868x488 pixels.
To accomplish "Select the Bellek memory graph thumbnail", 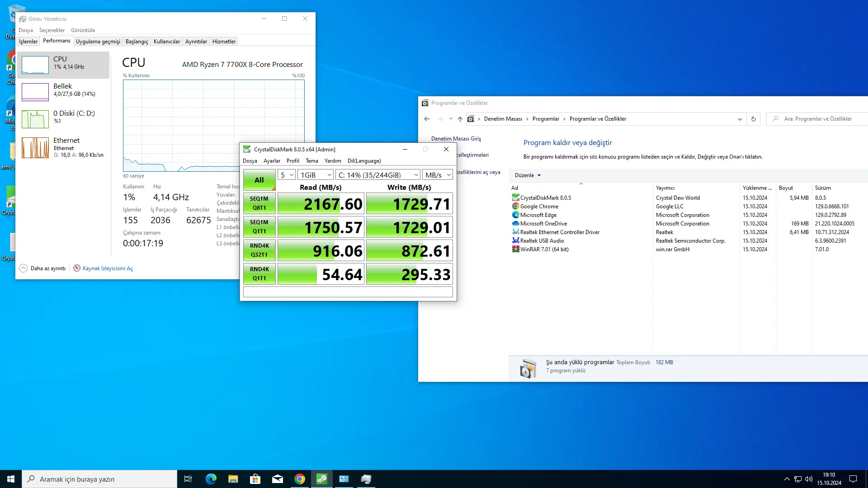I will [x=35, y=92].
